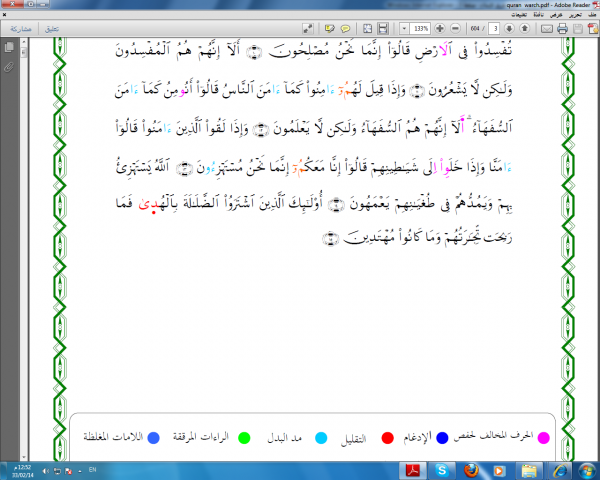Click the red التقليل legend dot
Image resolution: width=600 pixels, height=480 pixels.
point(387,438)
